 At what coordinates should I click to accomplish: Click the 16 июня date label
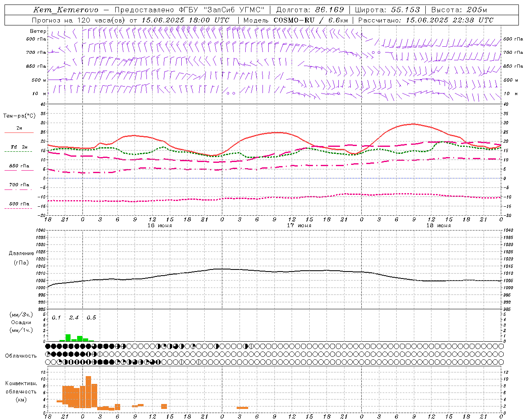pyautogui.click(x=160, y=226)
